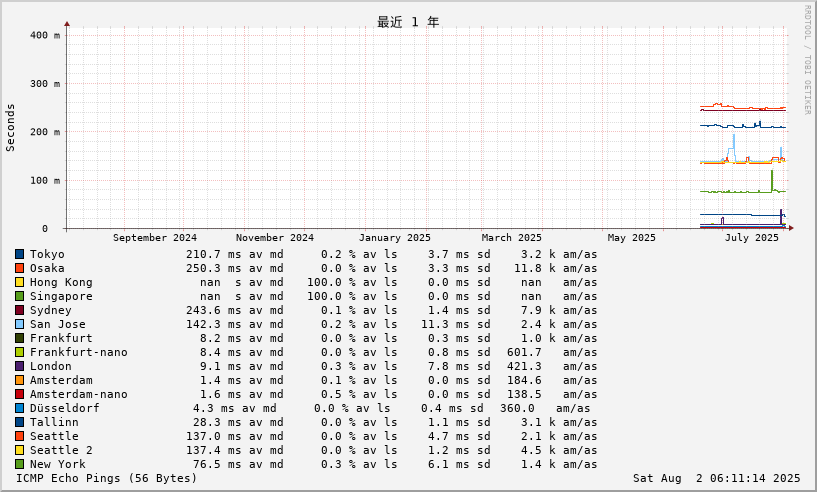Click San Jose's 142.3 ms median value

[x=214, y=325]
